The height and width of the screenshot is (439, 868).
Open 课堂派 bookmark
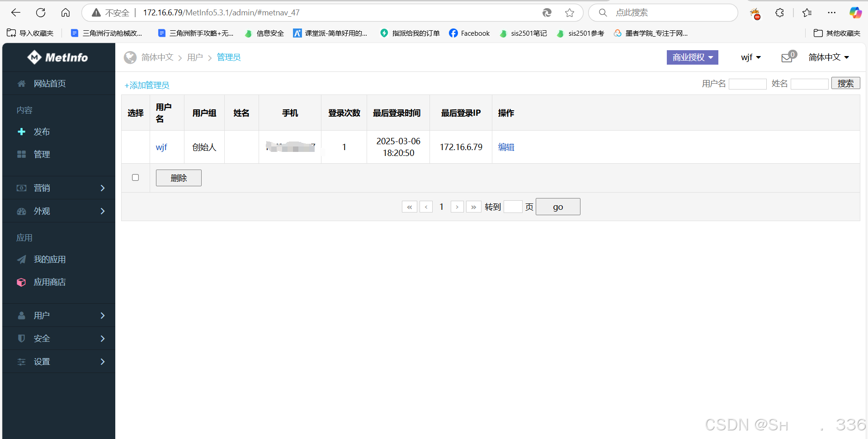(330, 33)
